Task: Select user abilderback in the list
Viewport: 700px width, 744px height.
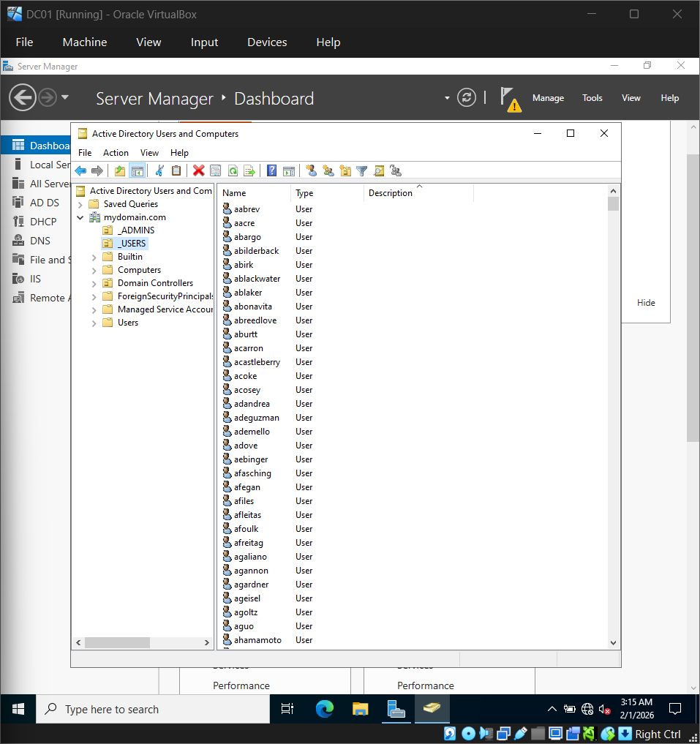Action: pos(256,250)
